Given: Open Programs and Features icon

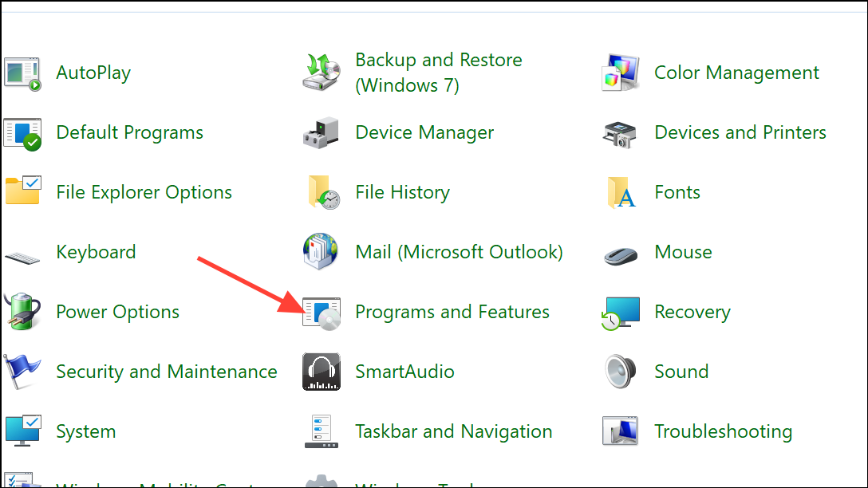Looking at the screenshot, I should pyautogui.click(x=322, y=313).
